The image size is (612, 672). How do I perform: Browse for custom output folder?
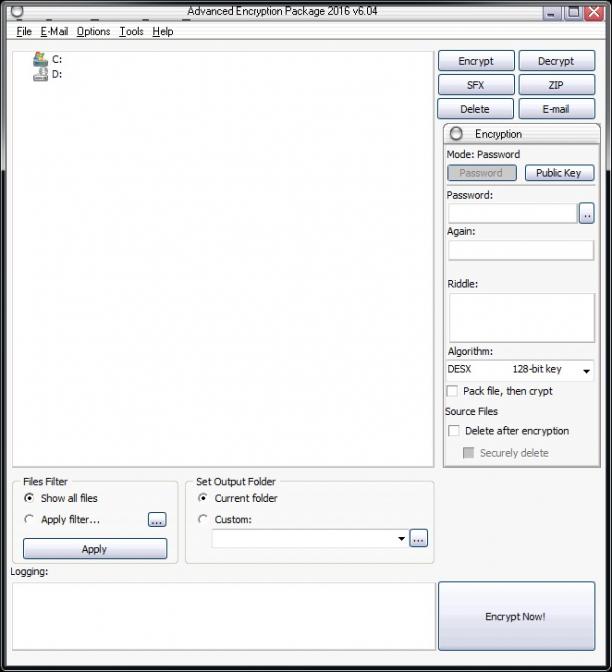pyautogui.click(x=419, y=538)
